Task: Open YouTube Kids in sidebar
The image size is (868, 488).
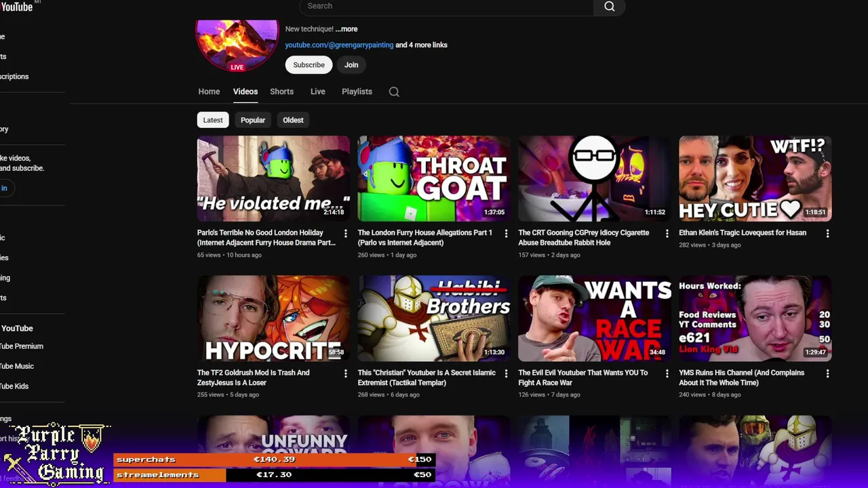Action: [x=14, y=386]
